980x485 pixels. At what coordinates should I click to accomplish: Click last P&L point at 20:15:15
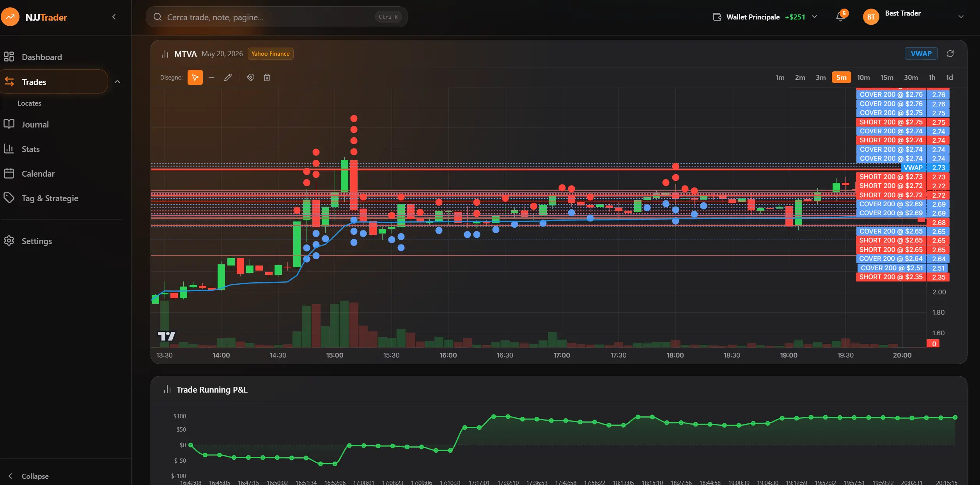[955, 418]
